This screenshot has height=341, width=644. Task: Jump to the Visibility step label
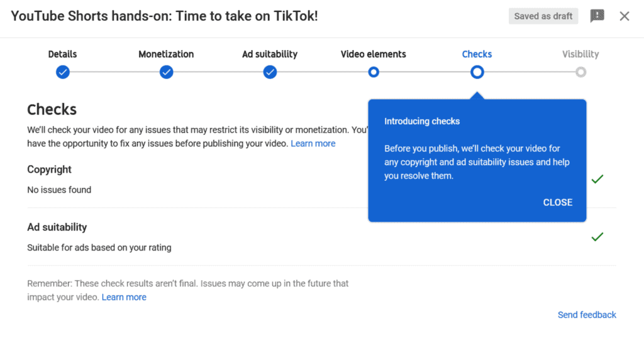[x=580, y=54]
